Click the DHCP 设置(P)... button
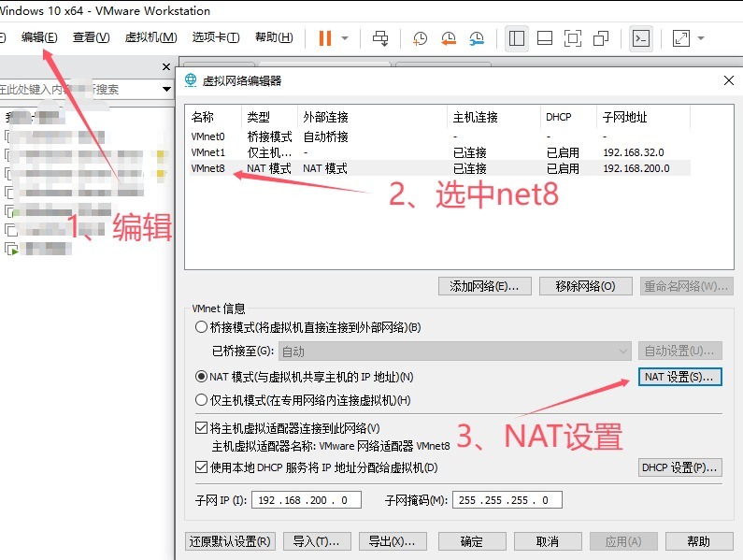Image resolution: width=743 pixels, height=560 pixels. click(679, 467)
